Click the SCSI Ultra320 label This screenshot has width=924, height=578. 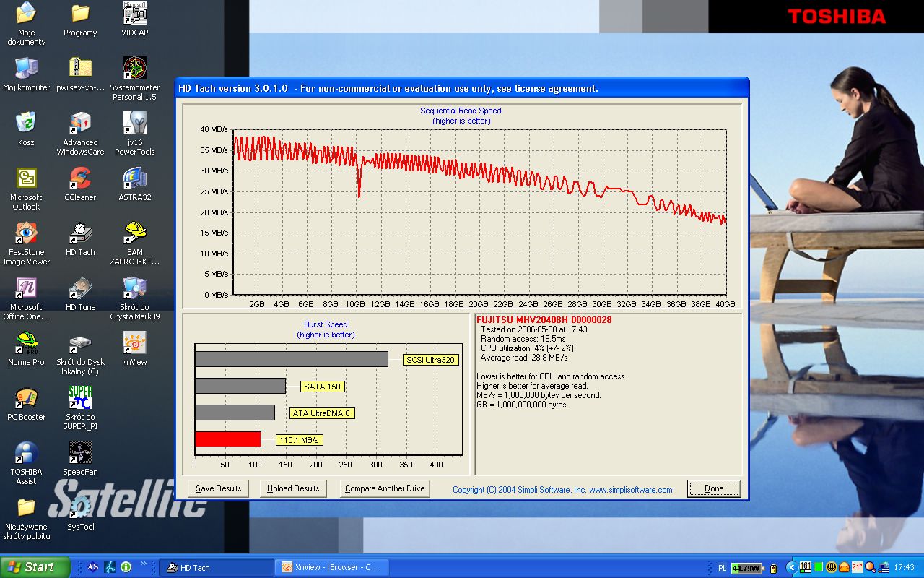[x=431, y=360]
